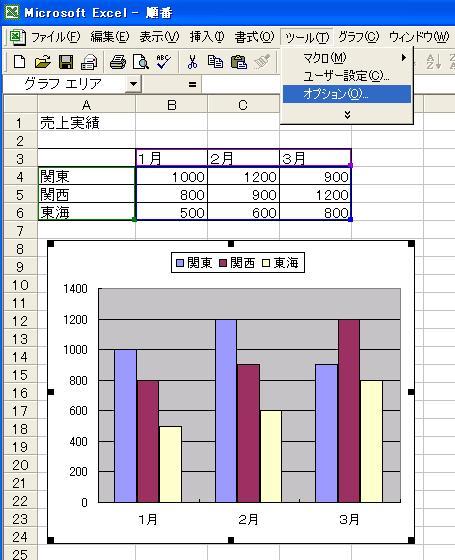This screenshot has width=455, height=560.
Task: Click the 関西 row label cell
Action: (x=86, y=195)
